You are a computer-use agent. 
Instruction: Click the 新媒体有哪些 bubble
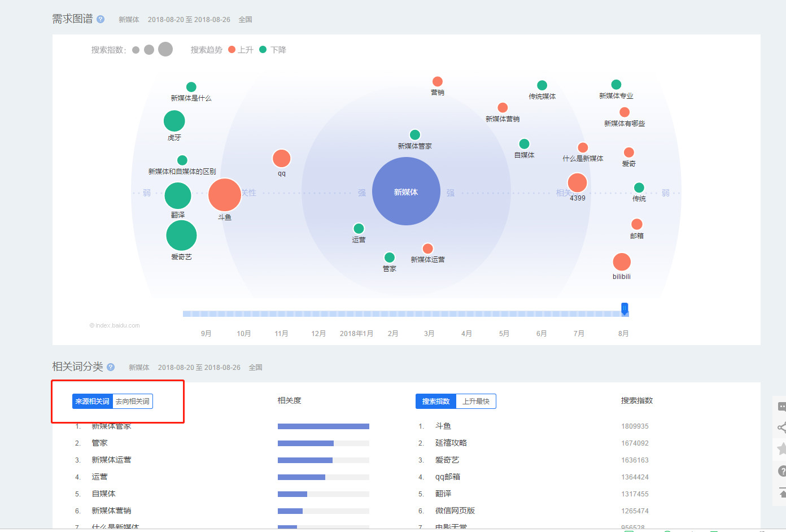pyautogui.click(x=625, y=112)
